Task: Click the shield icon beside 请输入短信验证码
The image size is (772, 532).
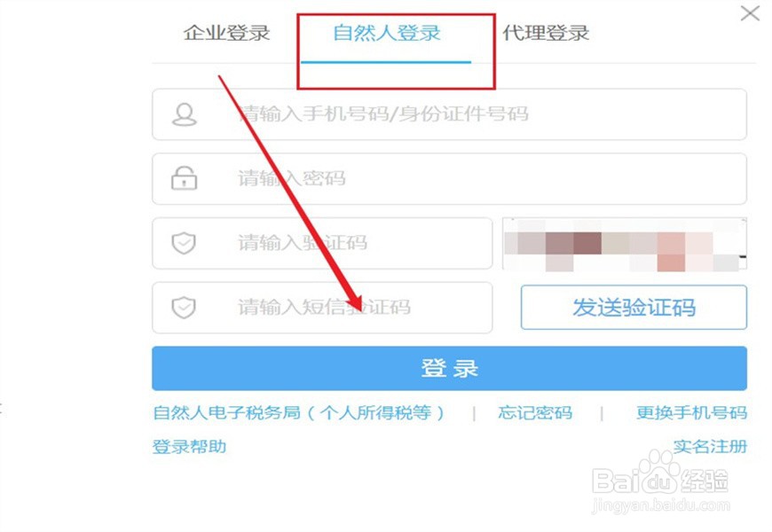Action: coord(184,308)
